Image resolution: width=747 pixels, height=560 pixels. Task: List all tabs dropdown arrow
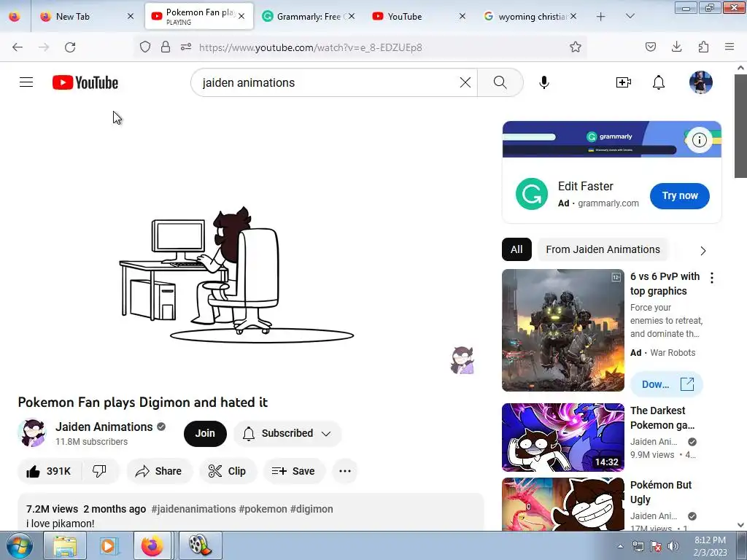tap(630, 17)
